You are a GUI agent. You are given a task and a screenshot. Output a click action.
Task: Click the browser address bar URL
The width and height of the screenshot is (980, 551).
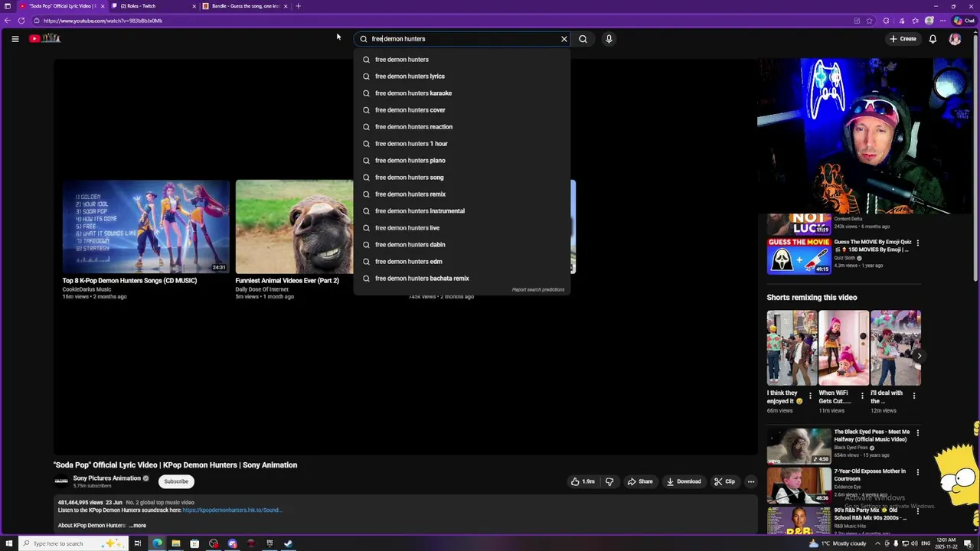(103, 21)
